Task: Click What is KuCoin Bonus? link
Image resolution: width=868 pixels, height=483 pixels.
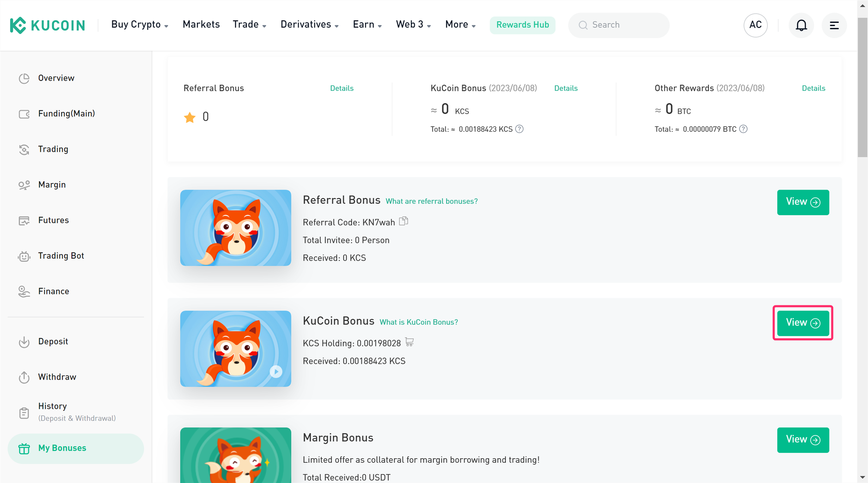Action: [418, 322]
